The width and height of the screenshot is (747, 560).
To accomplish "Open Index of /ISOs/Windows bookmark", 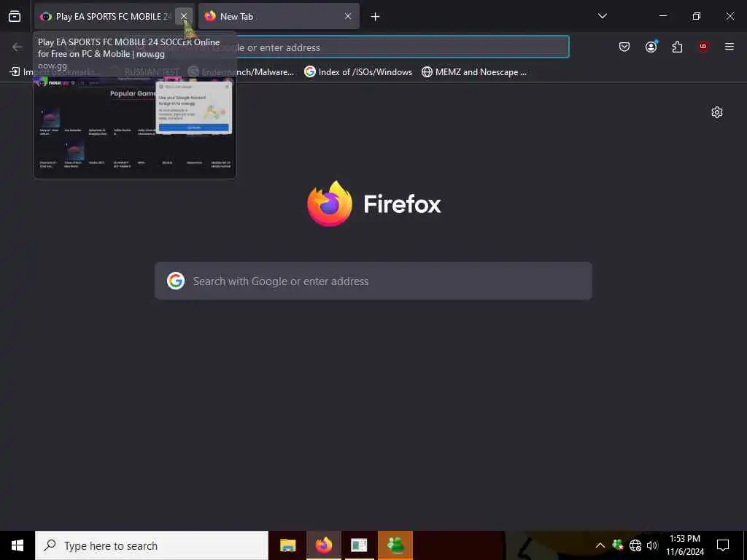I will pos(358,72).
